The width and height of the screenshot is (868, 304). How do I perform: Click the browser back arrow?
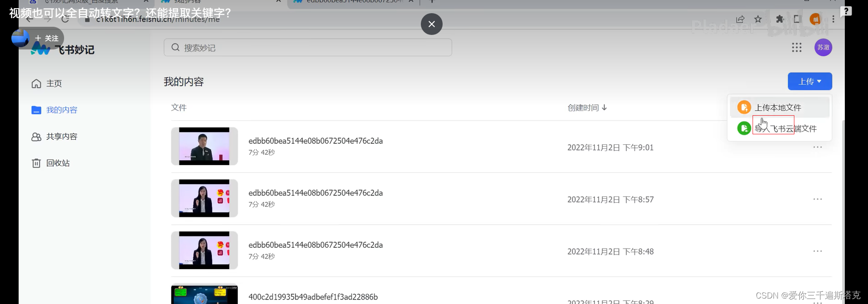(30, 19)
